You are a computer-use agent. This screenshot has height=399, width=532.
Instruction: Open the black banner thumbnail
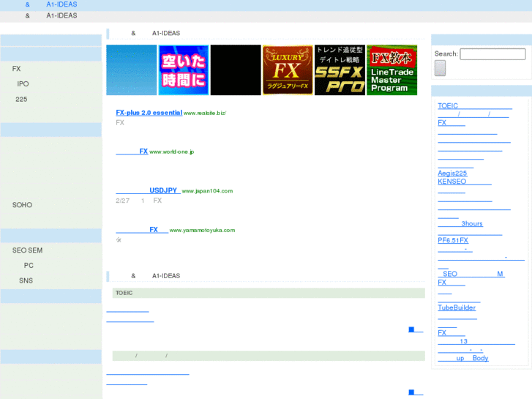click(236, 70)
